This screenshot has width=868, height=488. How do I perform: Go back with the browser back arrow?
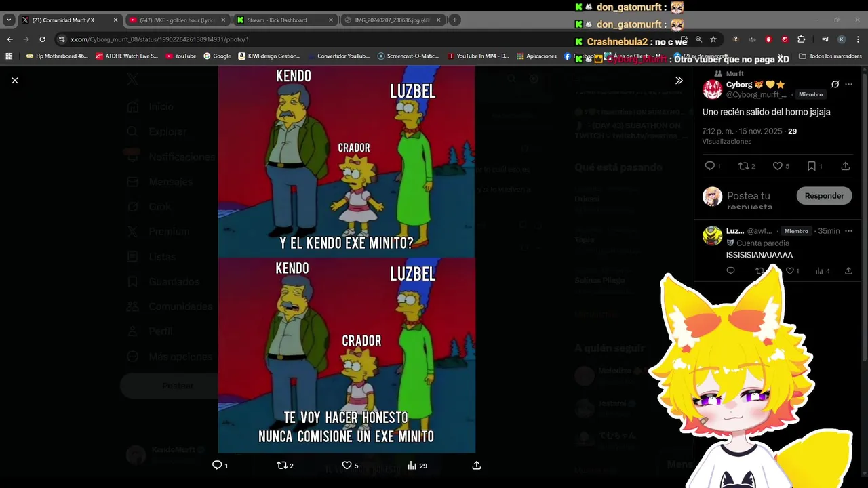(x=10, y=39)
